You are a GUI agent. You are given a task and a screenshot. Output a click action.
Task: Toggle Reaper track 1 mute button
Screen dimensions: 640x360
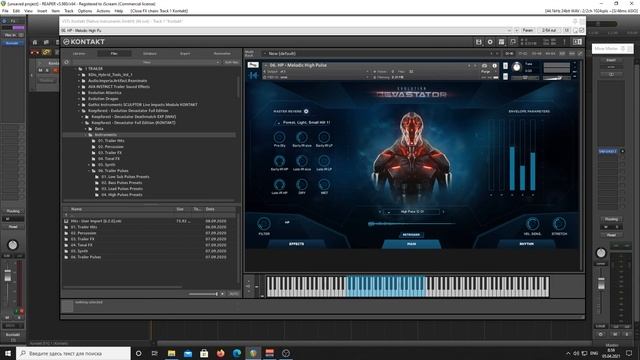[x=40, y=70]
